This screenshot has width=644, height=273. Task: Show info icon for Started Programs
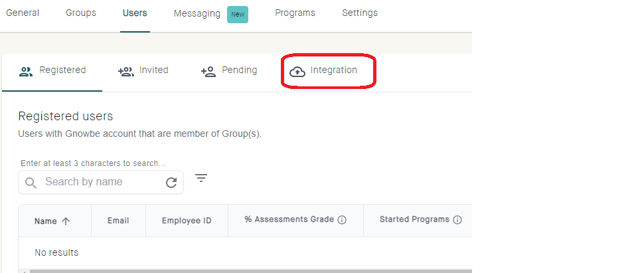457,220
